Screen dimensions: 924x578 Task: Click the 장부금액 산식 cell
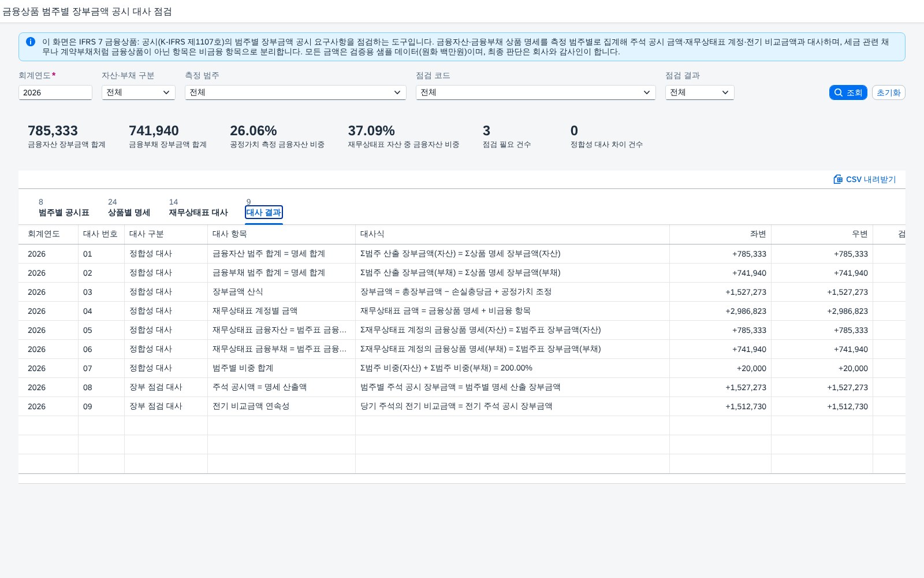(x=281, y=292)
